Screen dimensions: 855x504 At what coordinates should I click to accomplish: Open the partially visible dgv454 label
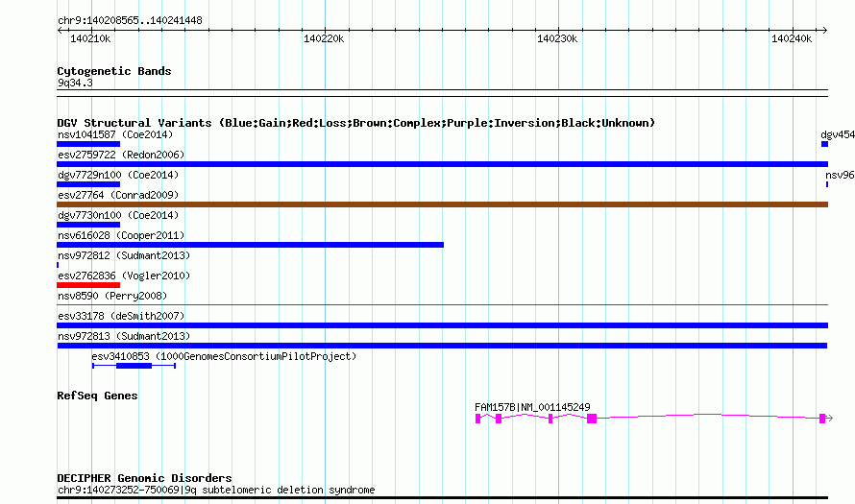click(x=838, y=134)
